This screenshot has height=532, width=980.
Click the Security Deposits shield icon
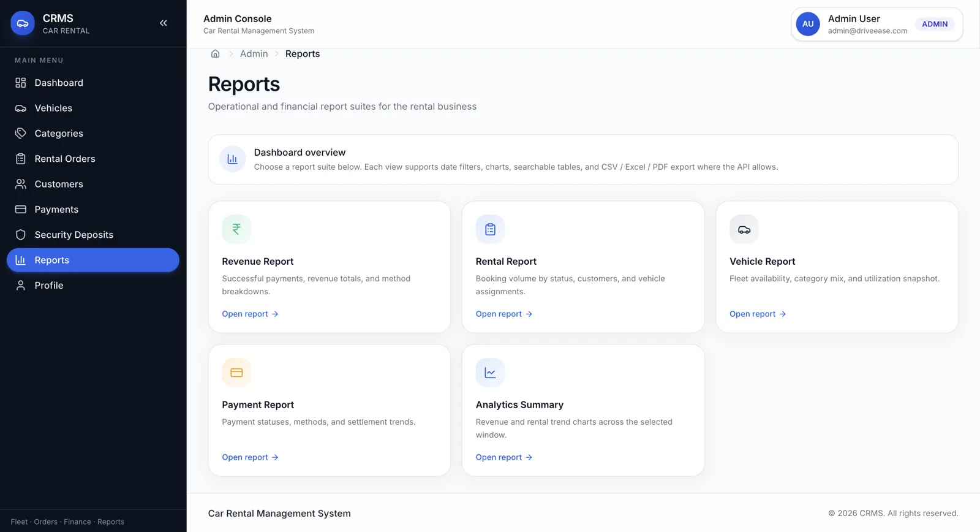point(21,235)
